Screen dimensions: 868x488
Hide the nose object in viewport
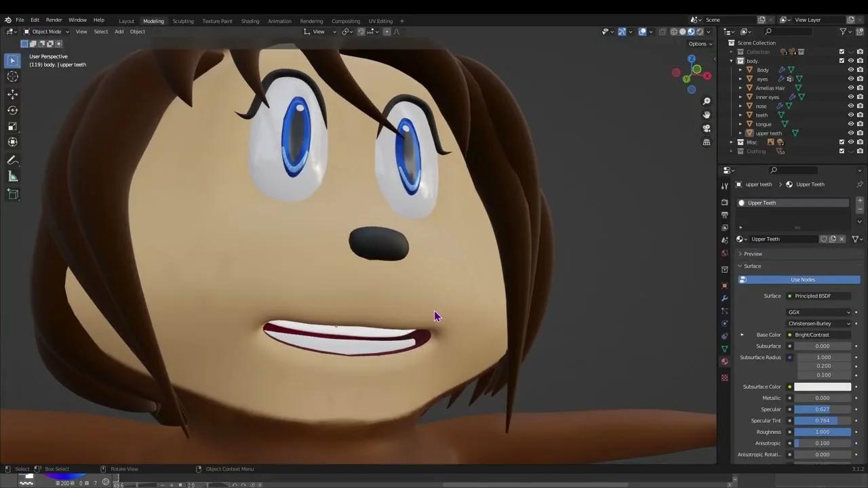pos(851,106)
